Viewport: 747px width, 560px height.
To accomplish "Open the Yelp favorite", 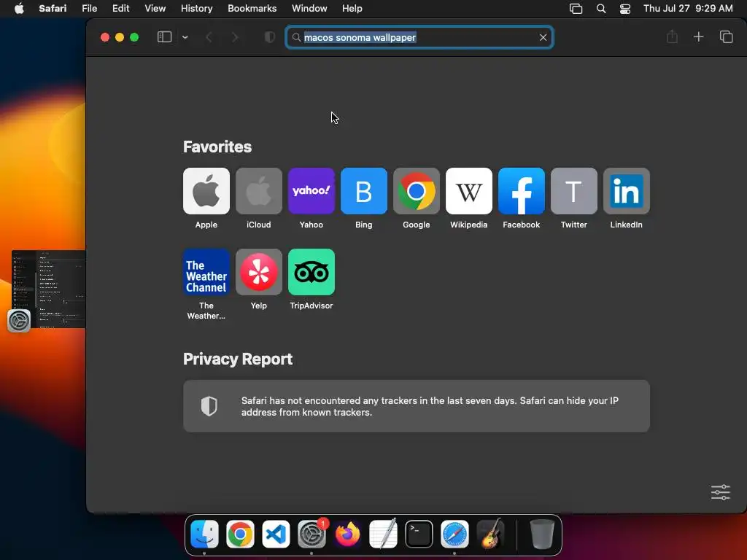I will pyautogui.click(x=259, y=272).
